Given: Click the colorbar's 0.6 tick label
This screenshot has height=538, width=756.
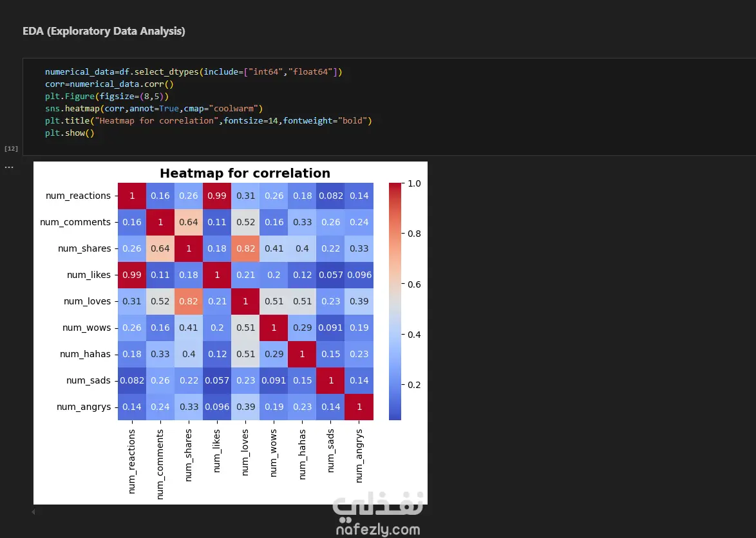Looking at the screenshot, I should point(415,284).
